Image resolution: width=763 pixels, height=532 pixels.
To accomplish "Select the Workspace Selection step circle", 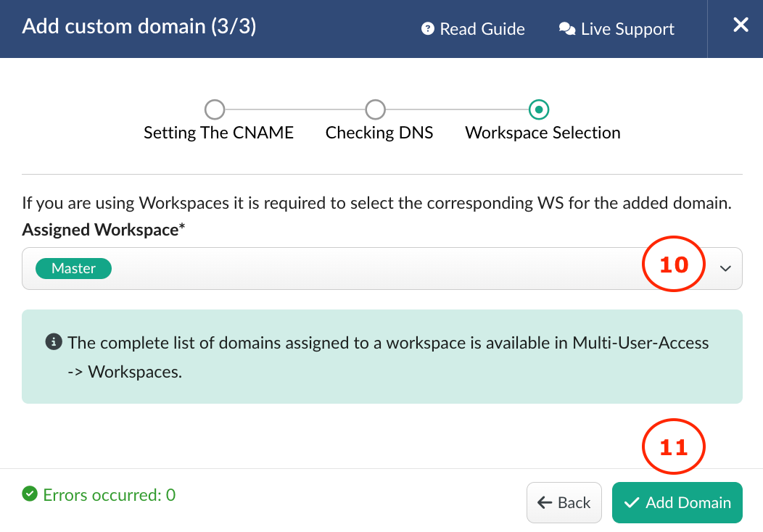I will pyautogui.click(x=539, y=109).
